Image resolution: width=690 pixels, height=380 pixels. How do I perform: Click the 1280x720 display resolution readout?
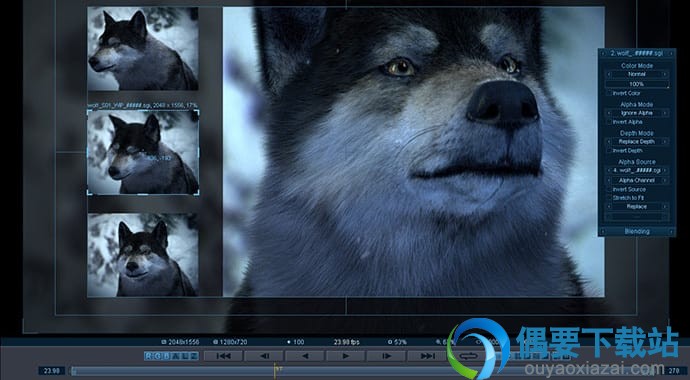(230, 342)
